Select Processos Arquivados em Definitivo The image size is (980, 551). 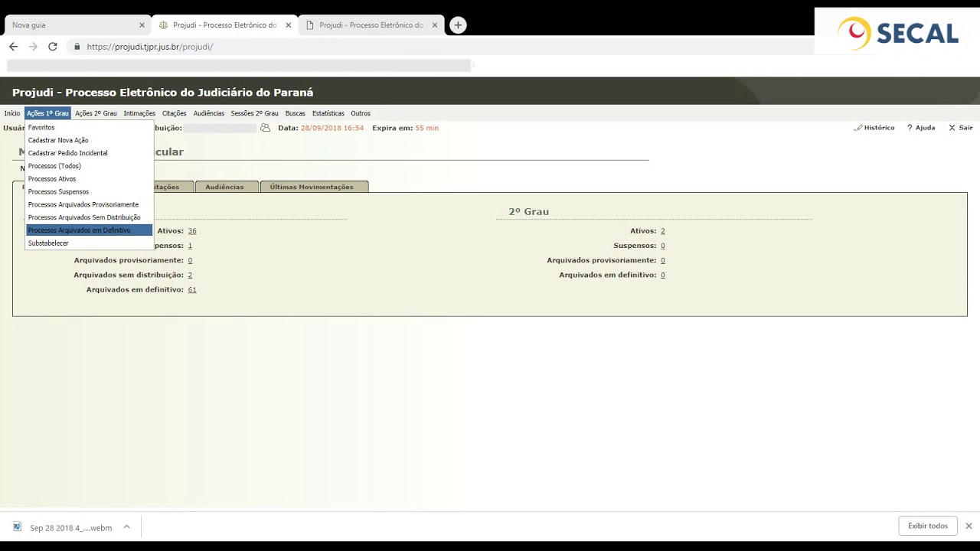point(89,230)
